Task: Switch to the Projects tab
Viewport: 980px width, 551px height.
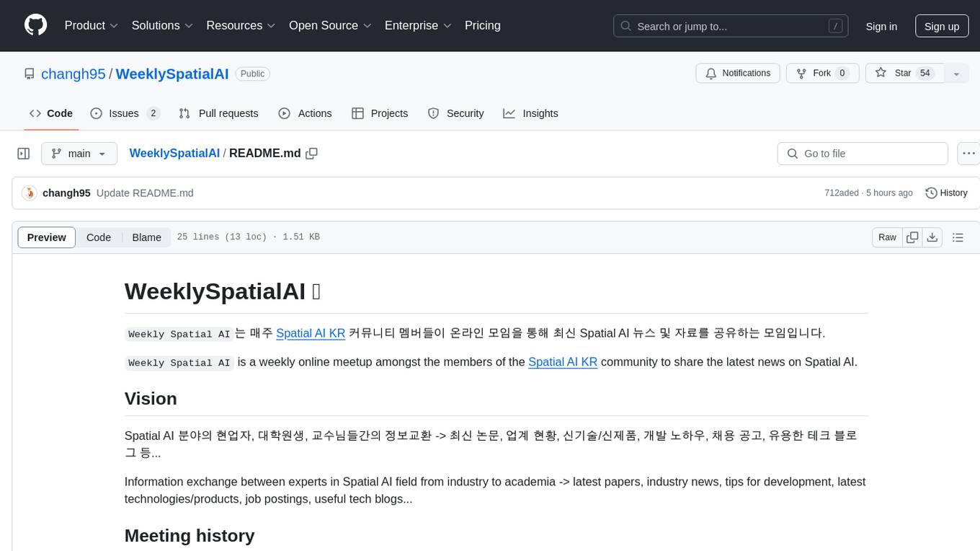Action: (x=380, y=113)
